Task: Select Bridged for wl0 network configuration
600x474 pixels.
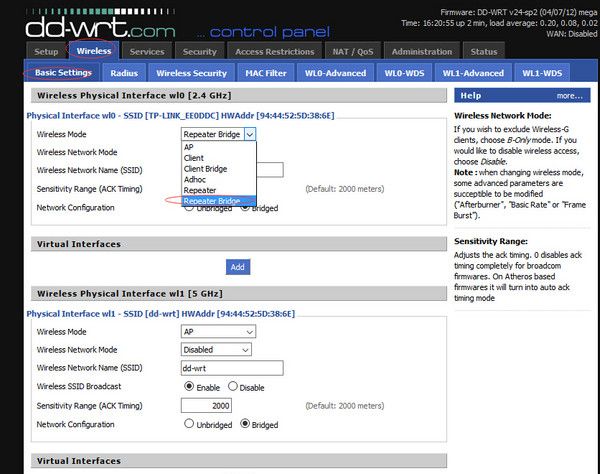Action: pyautogui.click(x=245, y=208)
